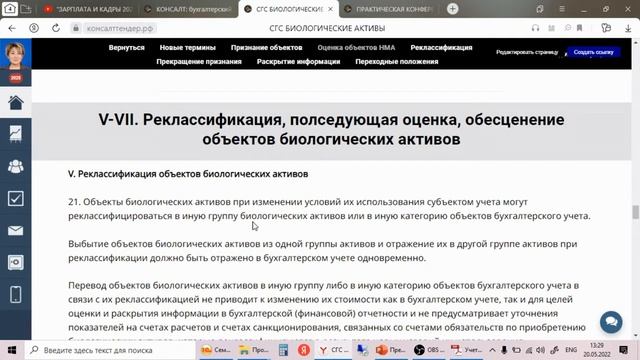Open the chat bubble widget
This screenshot has height=360, width=640.
pos(611,322)
